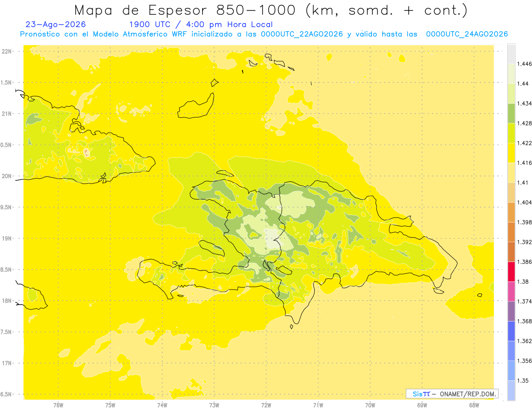Click the legend value '1.374'

524,301
